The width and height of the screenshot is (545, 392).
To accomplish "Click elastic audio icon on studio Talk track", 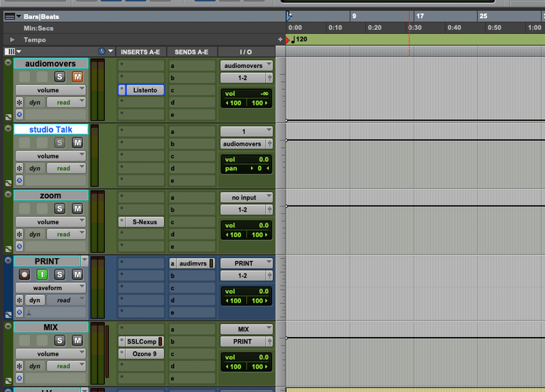I will click(8, 183).
